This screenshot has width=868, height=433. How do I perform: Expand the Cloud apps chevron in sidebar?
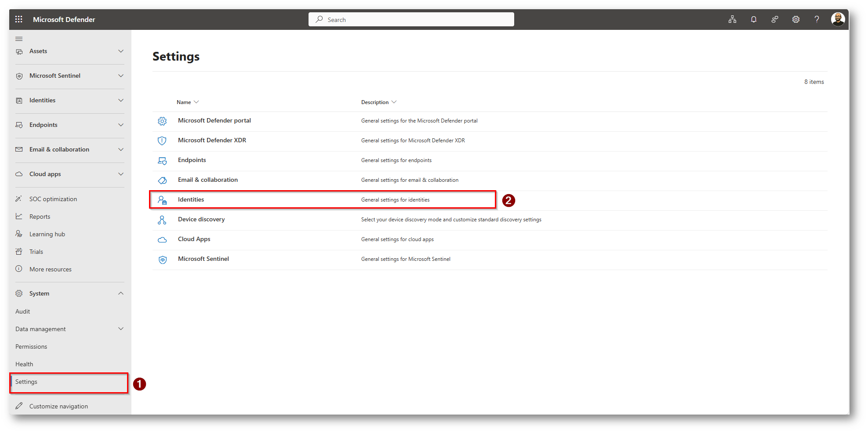(x=121, y=174)
